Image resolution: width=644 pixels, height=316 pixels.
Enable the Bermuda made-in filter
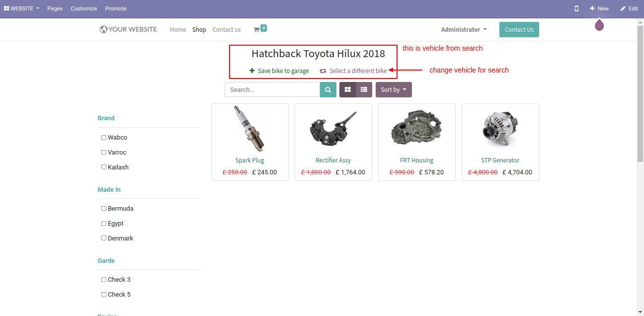(x=104, y=209)
